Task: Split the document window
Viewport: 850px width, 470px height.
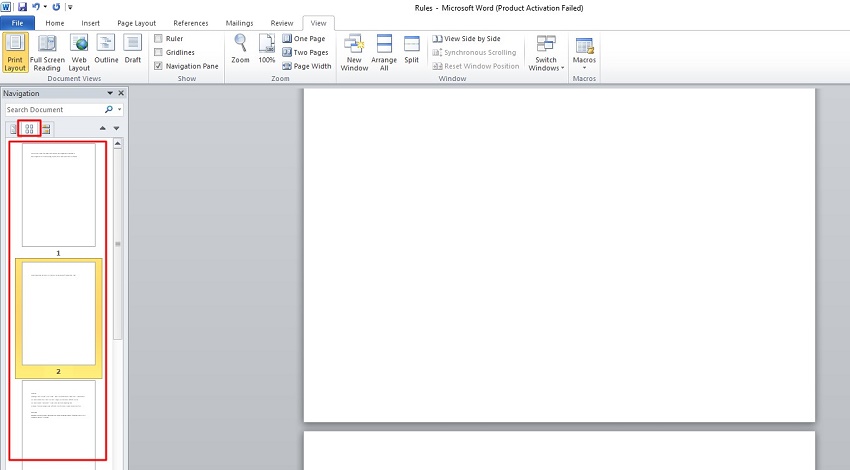Action: 412,49
